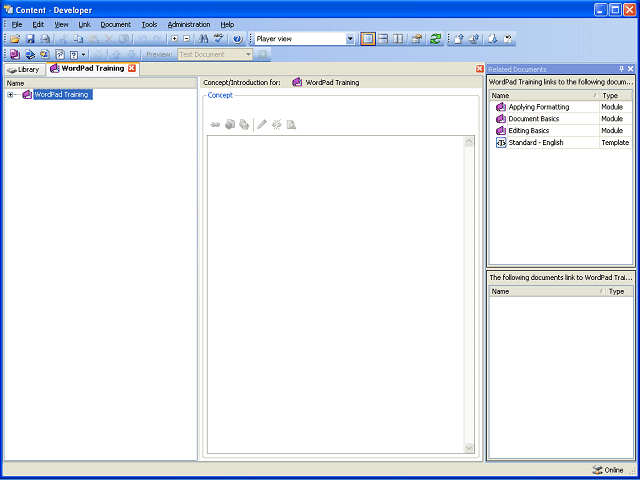Sort by Type column in upper list

click(x=616, y=96)
